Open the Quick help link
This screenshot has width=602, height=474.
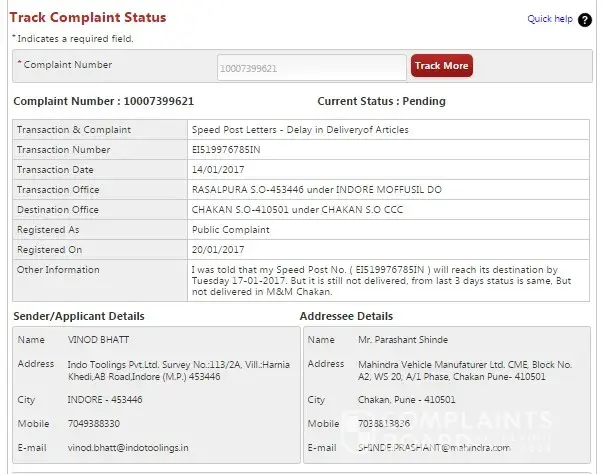coord(549,19)
